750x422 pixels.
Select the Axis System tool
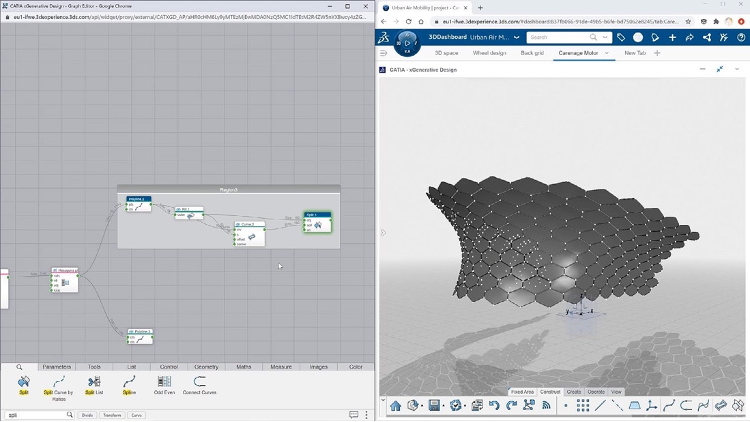click(x=651, y=406)
